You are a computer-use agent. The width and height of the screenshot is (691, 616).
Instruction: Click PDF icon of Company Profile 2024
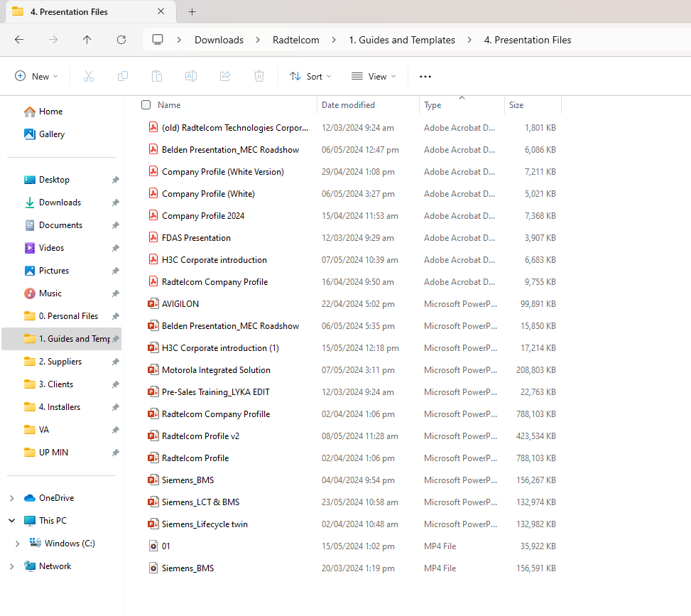(x=153, y=215)
